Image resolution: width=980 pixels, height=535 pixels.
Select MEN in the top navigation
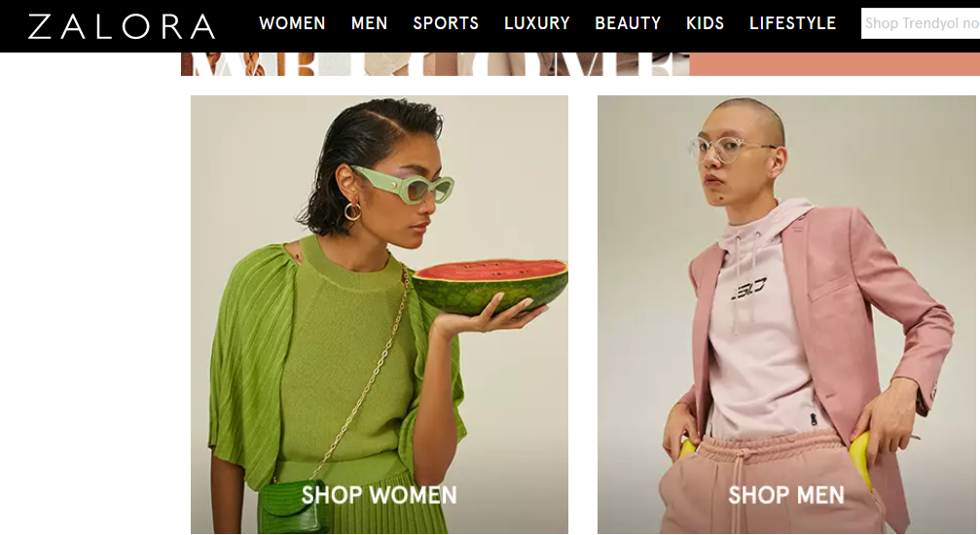click(369, 23)
